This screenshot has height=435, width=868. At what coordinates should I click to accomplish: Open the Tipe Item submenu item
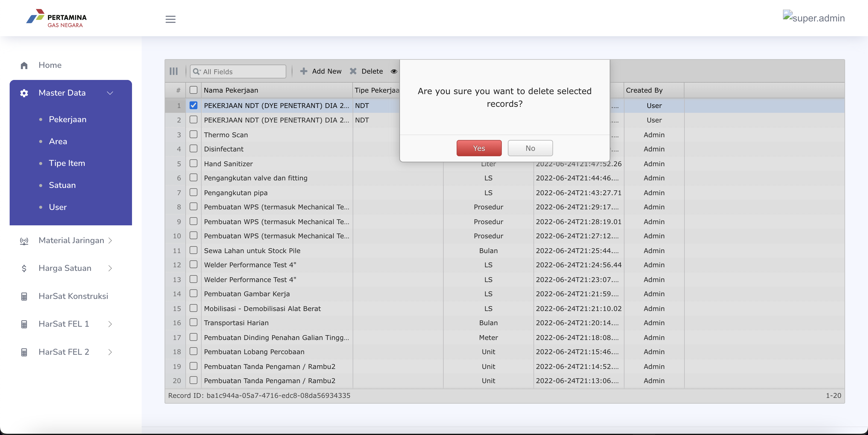point(67,163)
